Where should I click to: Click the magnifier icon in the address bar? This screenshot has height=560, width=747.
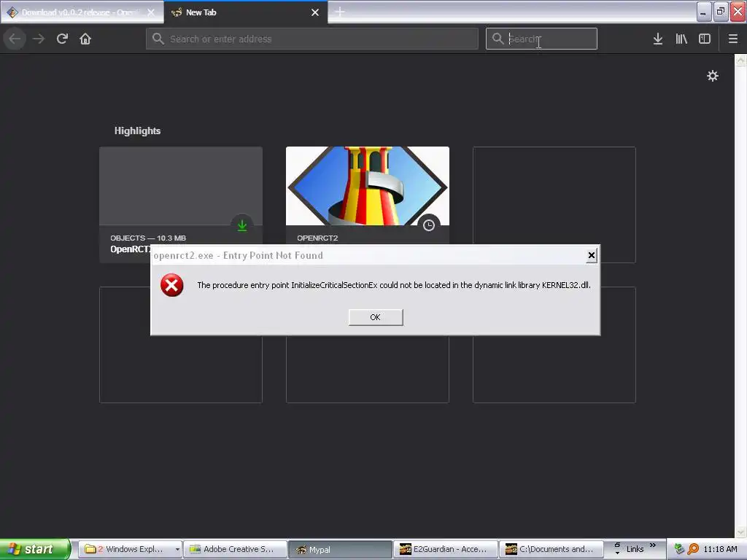pyautogui.click(x=158, y=39)
